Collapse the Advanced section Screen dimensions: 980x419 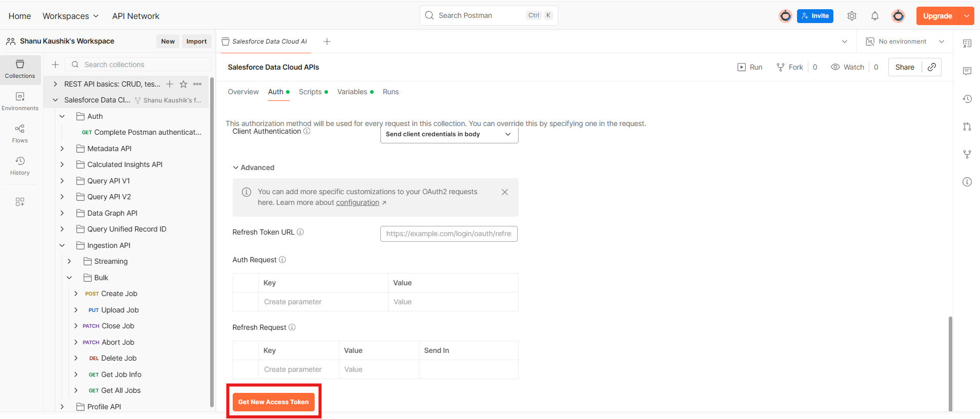tap(254, 167)
